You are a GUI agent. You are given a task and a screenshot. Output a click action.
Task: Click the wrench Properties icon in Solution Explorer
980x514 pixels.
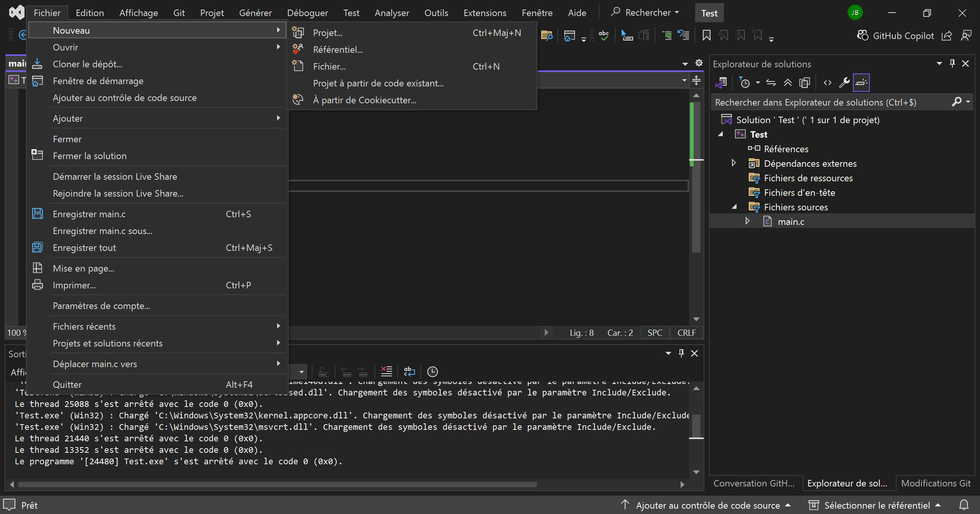click(844, 83)
